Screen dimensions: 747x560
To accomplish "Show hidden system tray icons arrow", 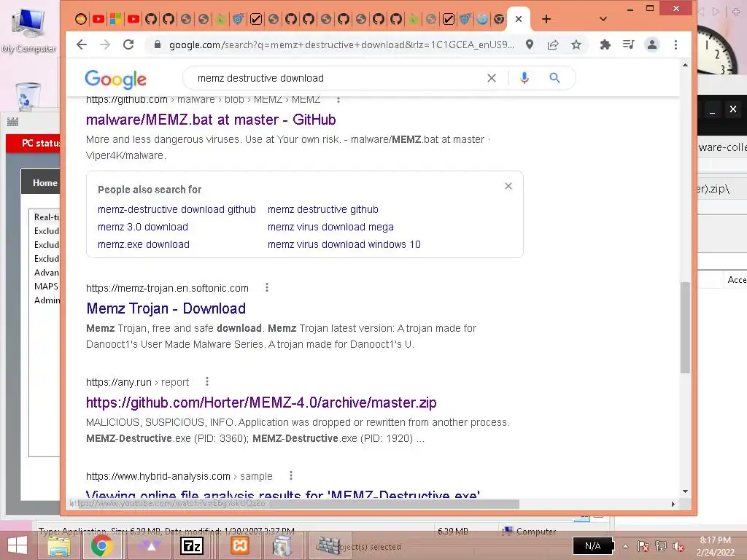I will tap(625, 546).
